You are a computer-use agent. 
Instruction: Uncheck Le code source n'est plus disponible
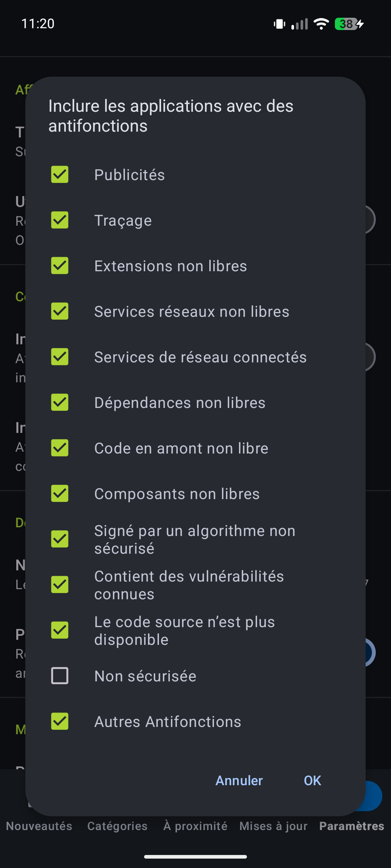tap(60, 630)
